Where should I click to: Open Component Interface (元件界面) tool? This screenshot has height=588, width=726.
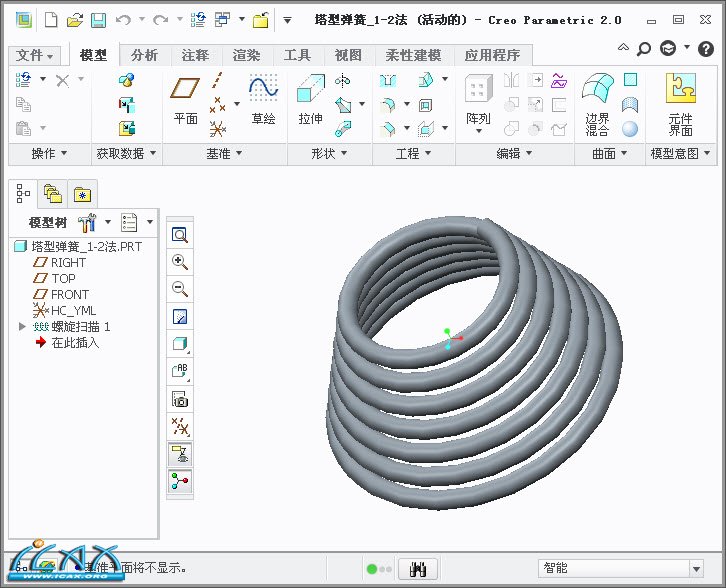point(680,104)
